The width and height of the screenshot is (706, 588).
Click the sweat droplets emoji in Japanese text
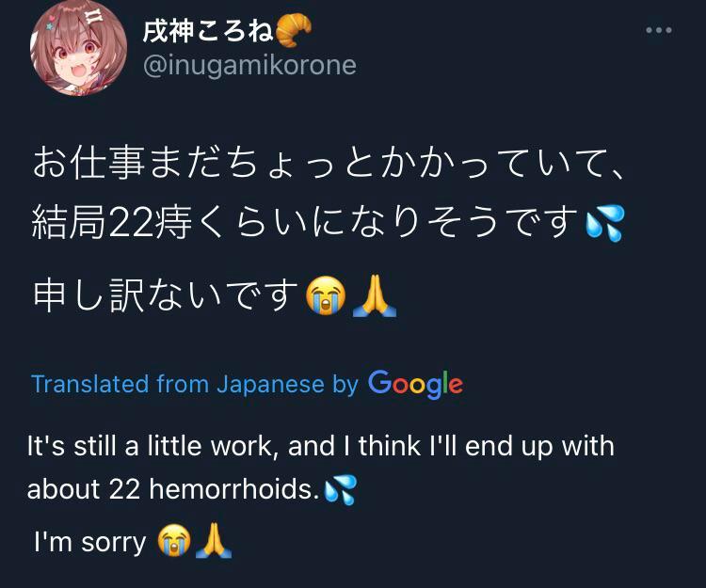tap(603, 224)
